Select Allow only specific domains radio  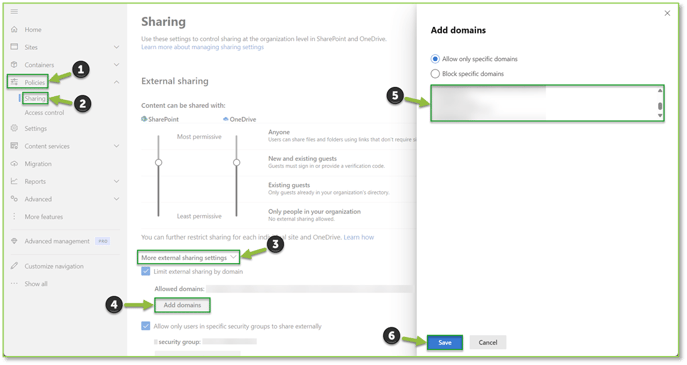point(435,59)
